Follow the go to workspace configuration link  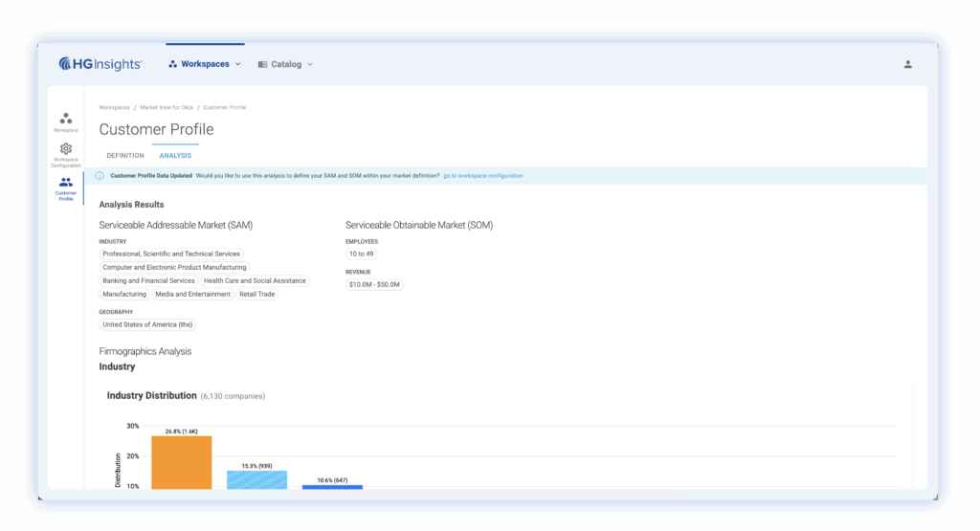point(482,175)
